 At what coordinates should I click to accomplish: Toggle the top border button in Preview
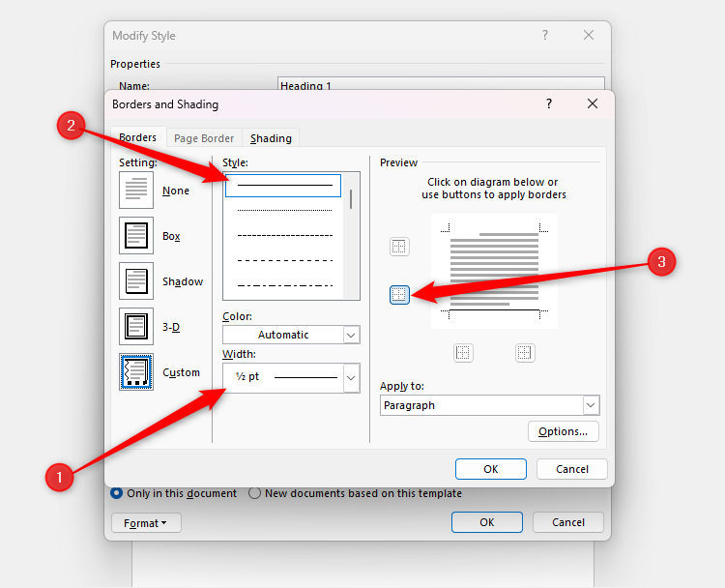tap(399, 247)
